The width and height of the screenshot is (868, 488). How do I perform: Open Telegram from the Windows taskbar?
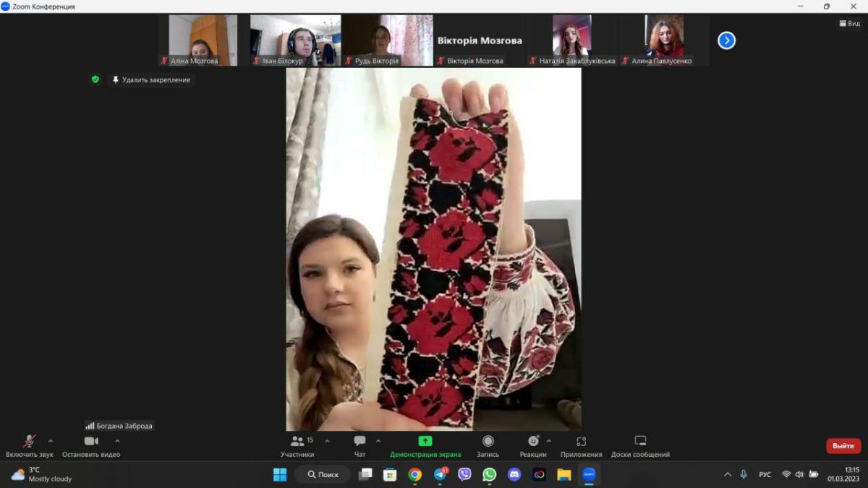coord(440,475)
